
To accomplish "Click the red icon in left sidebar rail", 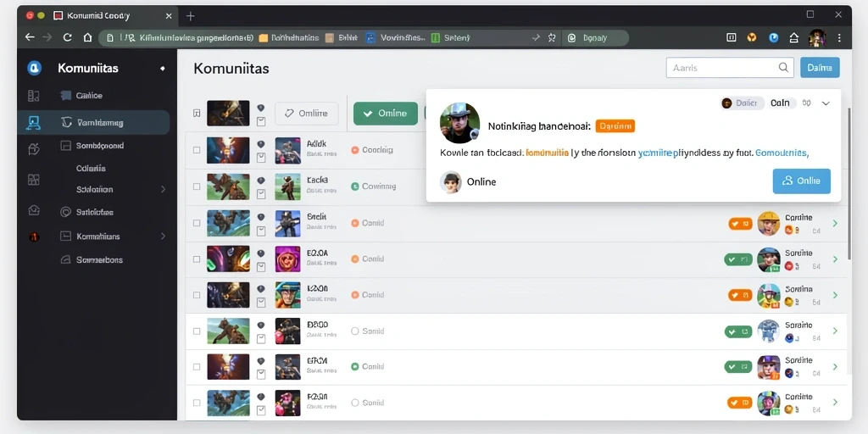I will pos(34,237).
